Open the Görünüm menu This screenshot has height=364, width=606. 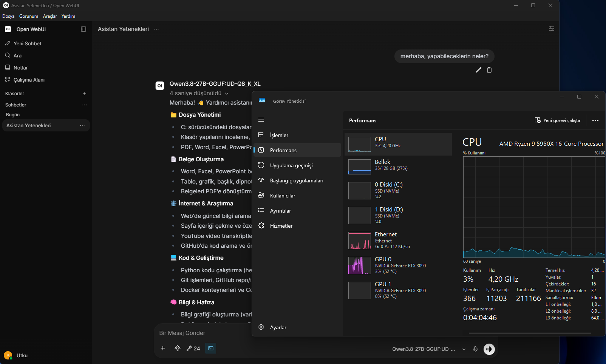point(29,16)
